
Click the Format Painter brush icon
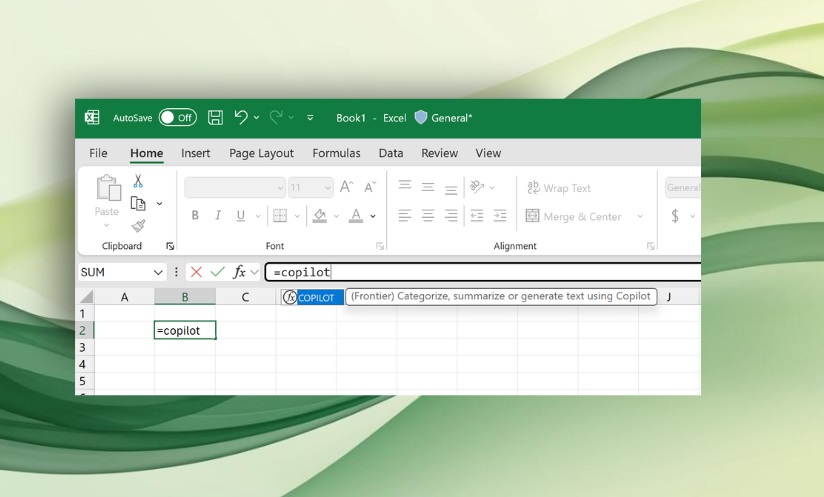(x=138, y=226)
